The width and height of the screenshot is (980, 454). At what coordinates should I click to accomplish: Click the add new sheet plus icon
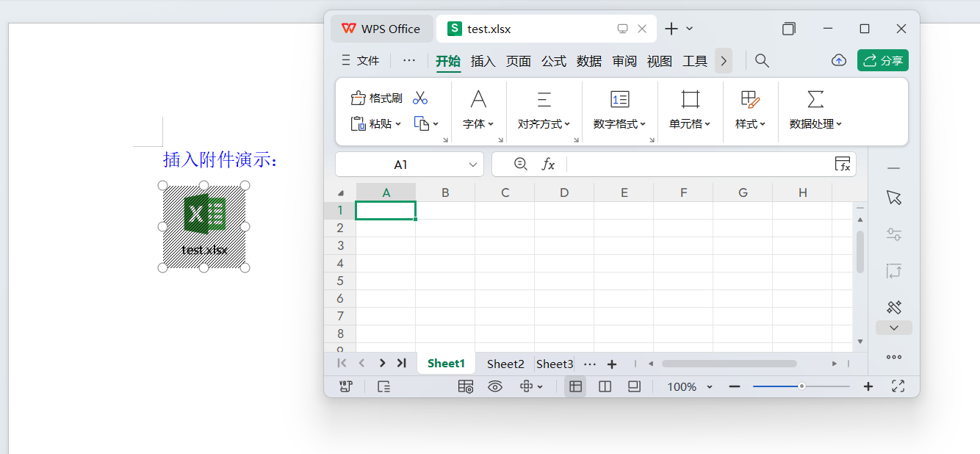coord(611,364)
